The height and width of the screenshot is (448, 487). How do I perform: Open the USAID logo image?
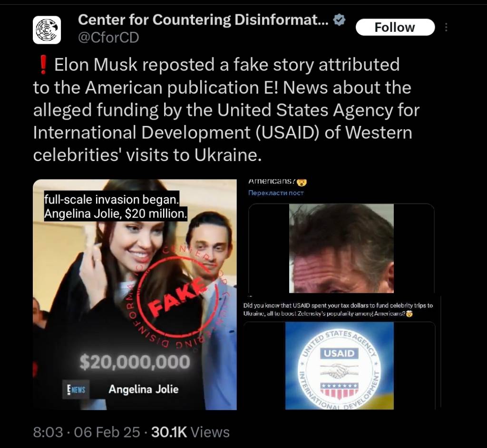[x=340, y=366]
